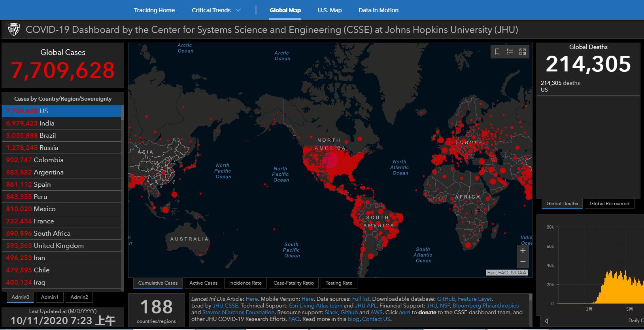Open the GitHub downloadable database link
The image size is (644, 330).
pos(446,299)
